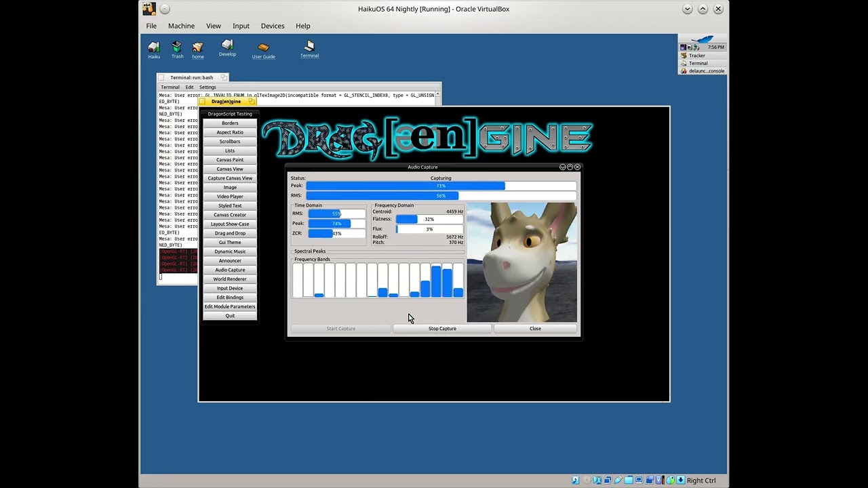Click the VirtualBox x64 window menu icon
Image resolution: width=868 pixels, height=488 pixels.
tap(149, 9)
